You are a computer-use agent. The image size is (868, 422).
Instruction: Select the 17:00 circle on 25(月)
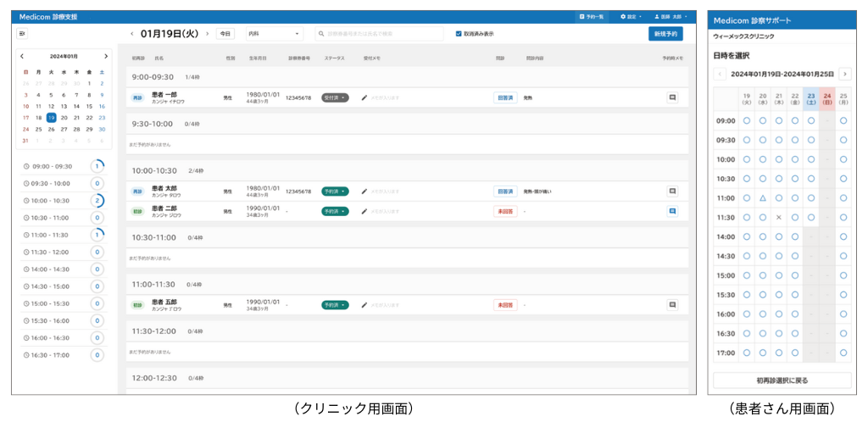[x=843, y=353]
